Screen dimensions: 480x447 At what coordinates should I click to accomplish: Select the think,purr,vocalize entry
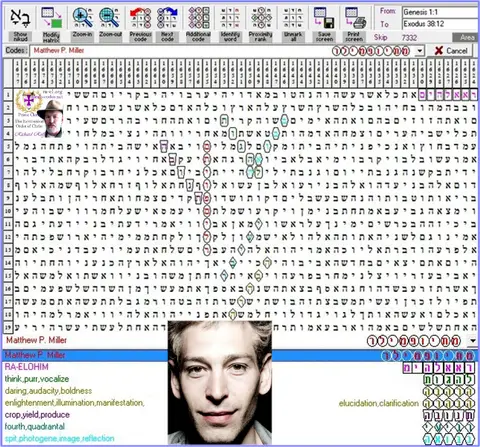(37, 379)
